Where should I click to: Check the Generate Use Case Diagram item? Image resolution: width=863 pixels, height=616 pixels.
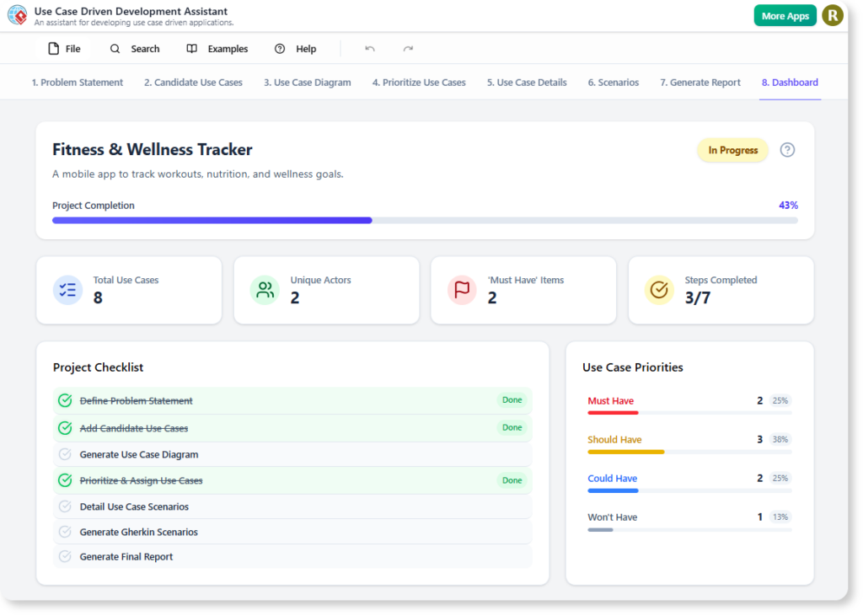pos(65,453)
